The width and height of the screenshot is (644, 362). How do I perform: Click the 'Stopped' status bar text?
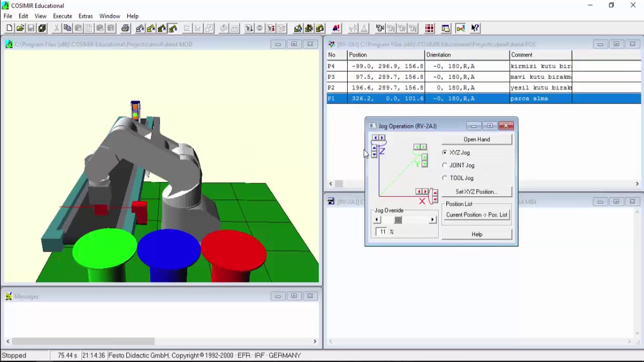coord(14,355)
